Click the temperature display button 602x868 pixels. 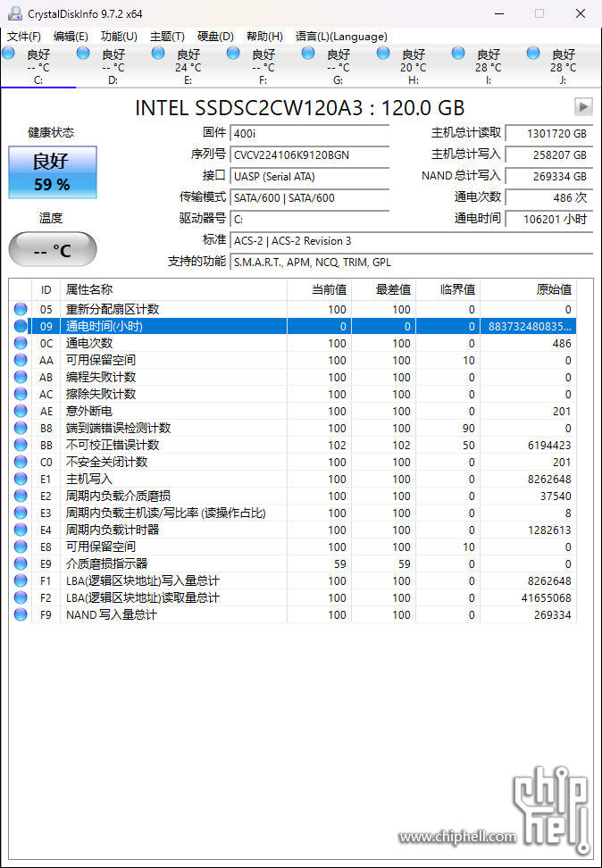[53, 250]
